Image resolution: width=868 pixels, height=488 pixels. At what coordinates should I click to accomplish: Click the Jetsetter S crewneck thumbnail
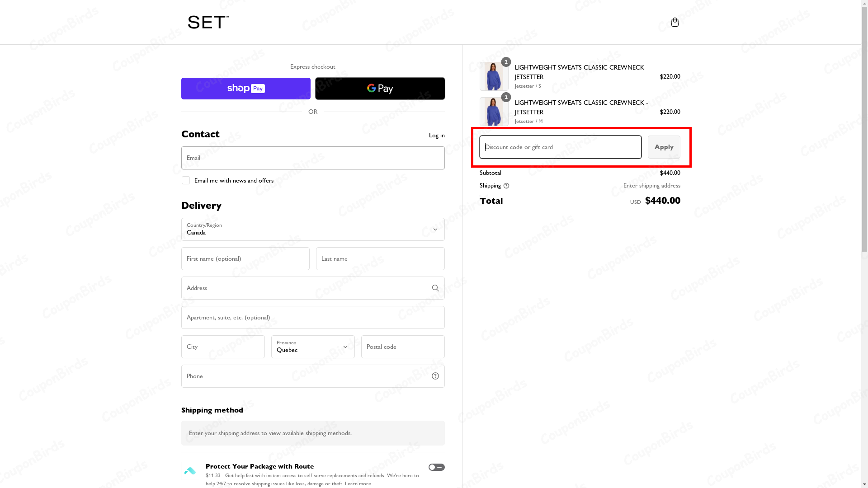tap(493, 76)
